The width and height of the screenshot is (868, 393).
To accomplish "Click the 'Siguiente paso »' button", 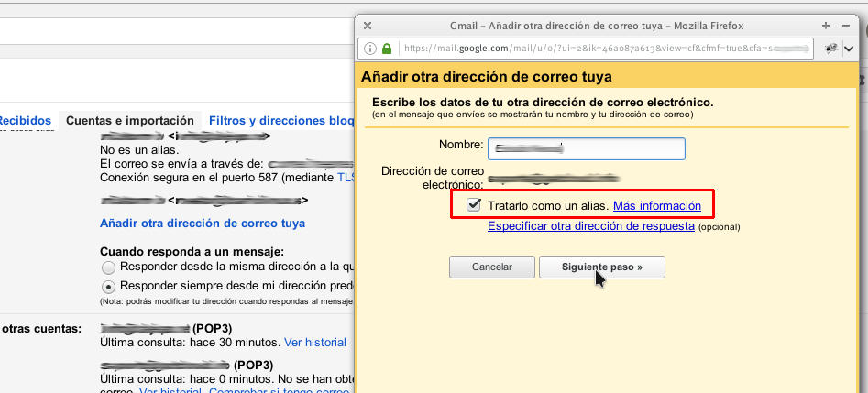I will click(602, 267).
